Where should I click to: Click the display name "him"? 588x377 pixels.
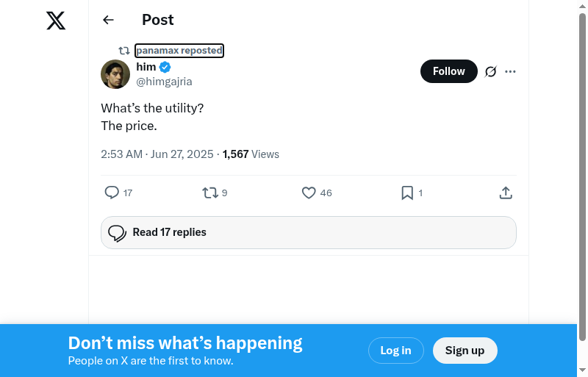(146, 67)
